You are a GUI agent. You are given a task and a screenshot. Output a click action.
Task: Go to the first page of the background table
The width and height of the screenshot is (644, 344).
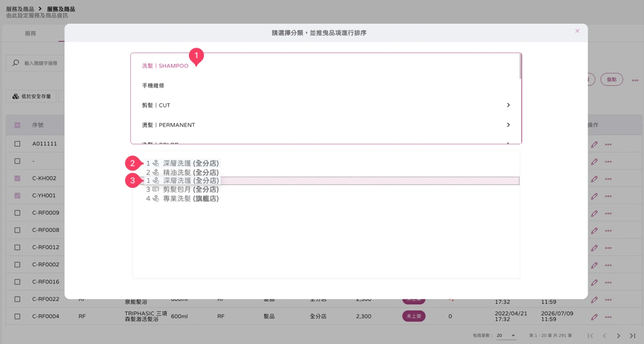[590, 335]
